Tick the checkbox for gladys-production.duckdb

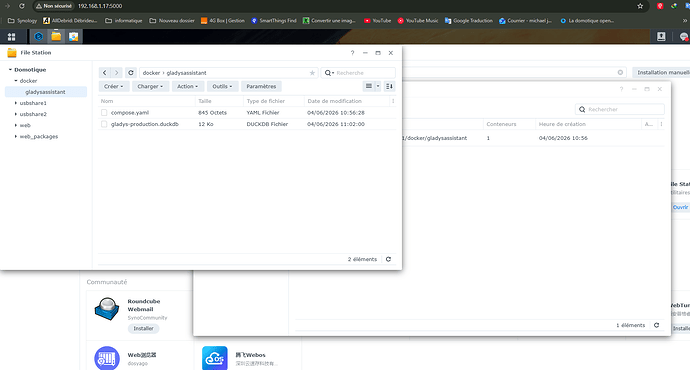[104, 124]
